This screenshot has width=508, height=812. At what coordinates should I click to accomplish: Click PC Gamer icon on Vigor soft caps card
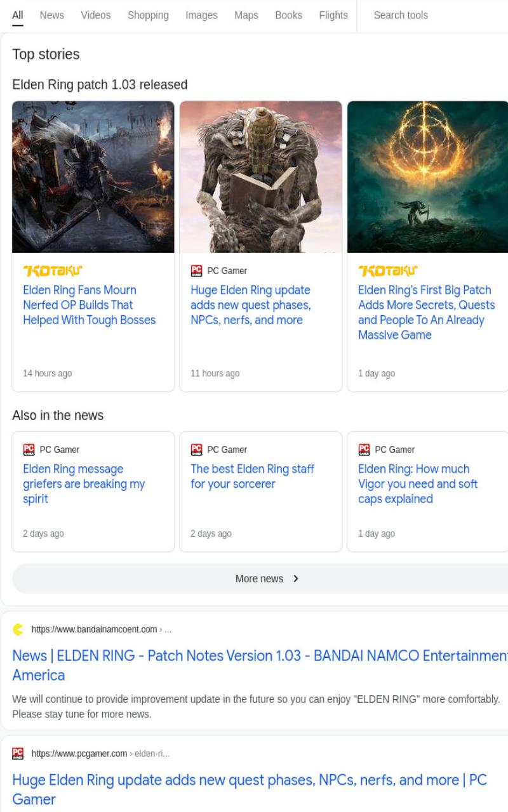(364, 450)
